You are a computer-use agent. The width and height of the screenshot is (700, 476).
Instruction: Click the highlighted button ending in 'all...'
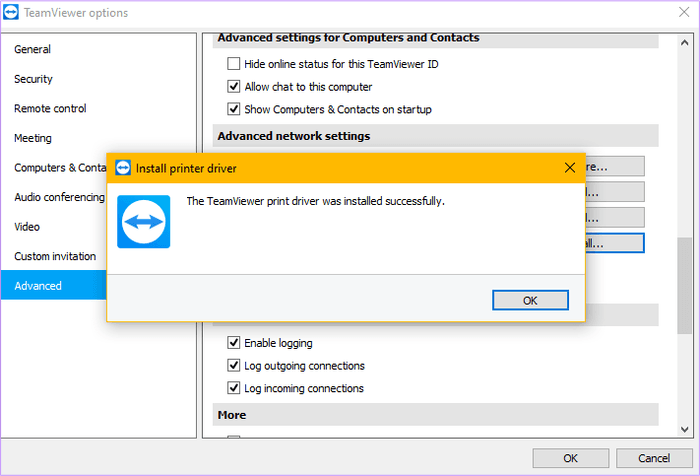615,243
